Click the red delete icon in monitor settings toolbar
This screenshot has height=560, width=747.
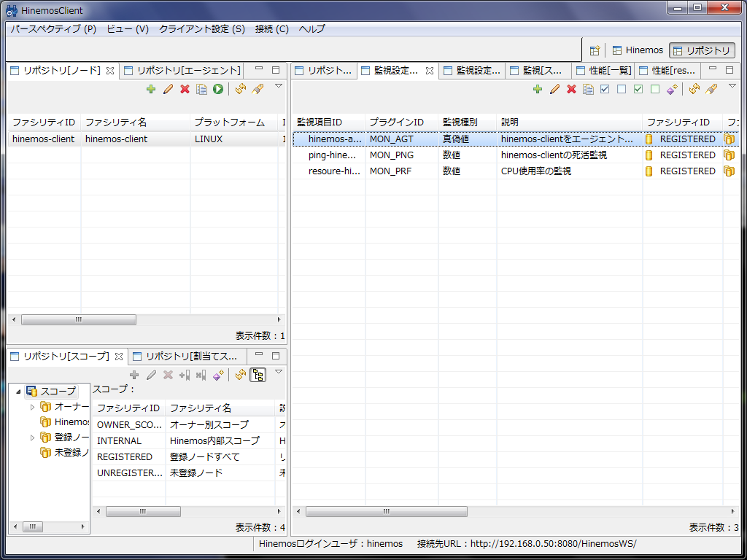point(572,89)
